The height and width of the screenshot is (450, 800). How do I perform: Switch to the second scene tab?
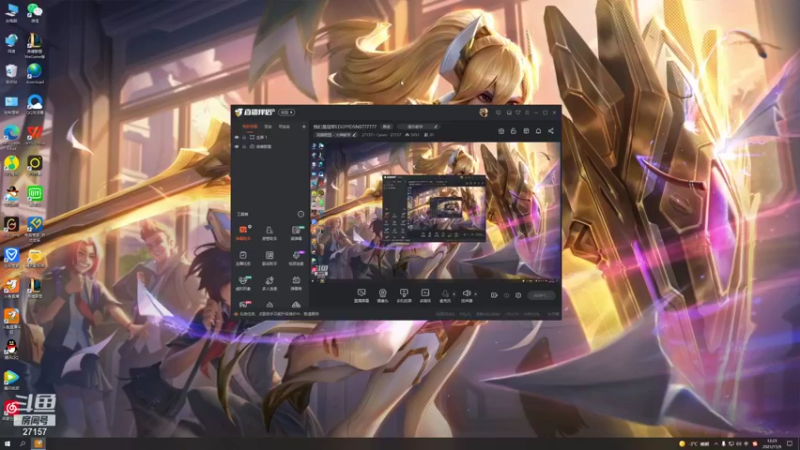tap(268, 127)
